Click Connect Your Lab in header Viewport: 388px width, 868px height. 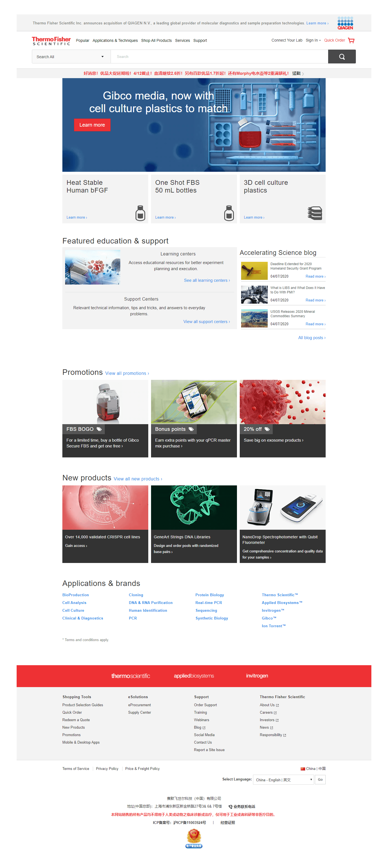[287, 40]
